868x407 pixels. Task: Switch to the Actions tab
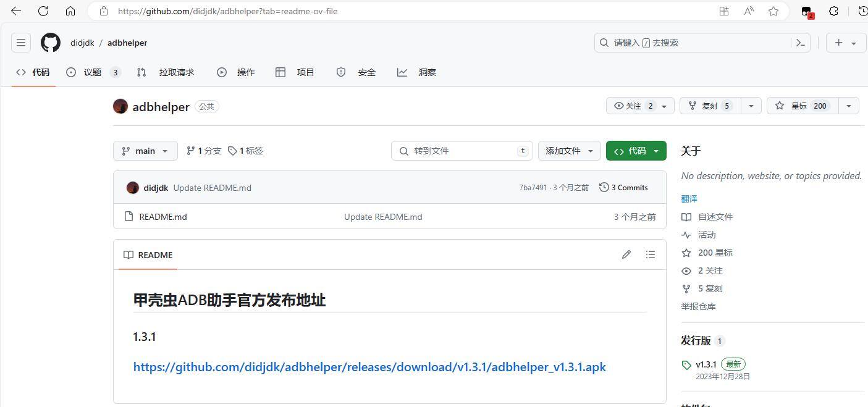click(236, 72)
